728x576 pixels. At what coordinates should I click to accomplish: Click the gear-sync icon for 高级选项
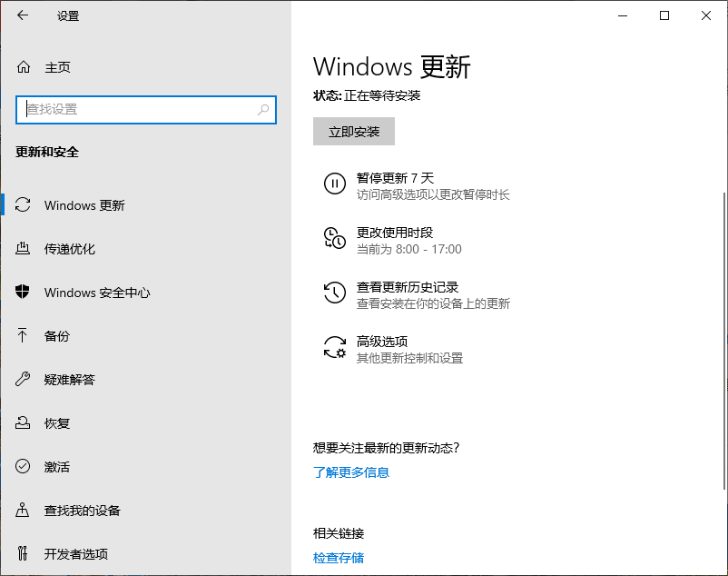pyautogui.click(x=335, y=348)
